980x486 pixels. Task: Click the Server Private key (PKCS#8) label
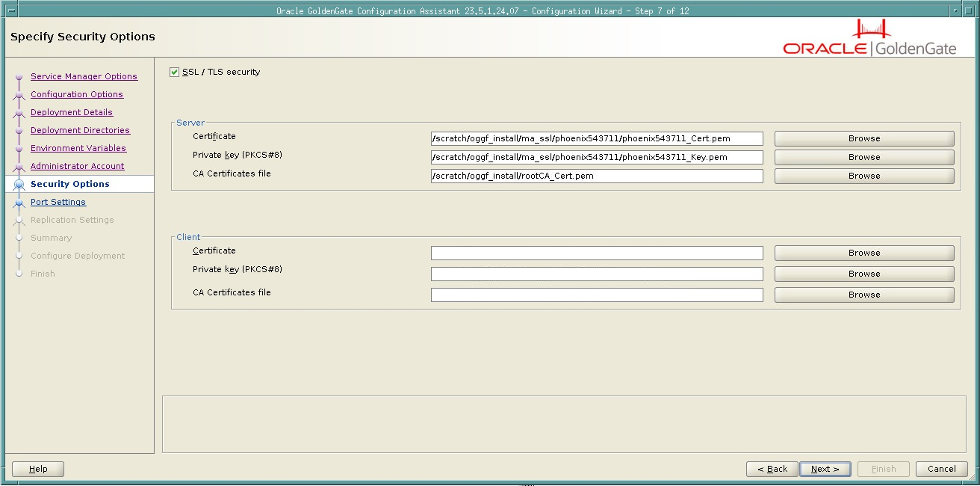[238, 155]
